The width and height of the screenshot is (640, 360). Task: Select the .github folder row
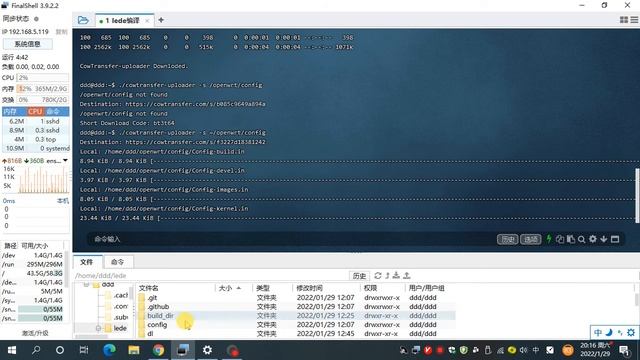(x=296, y=307)
